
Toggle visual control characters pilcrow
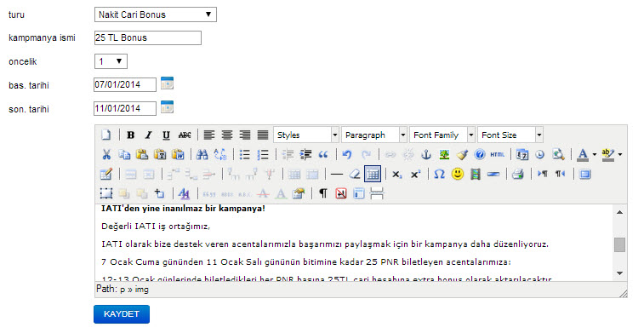coord(323,193)
